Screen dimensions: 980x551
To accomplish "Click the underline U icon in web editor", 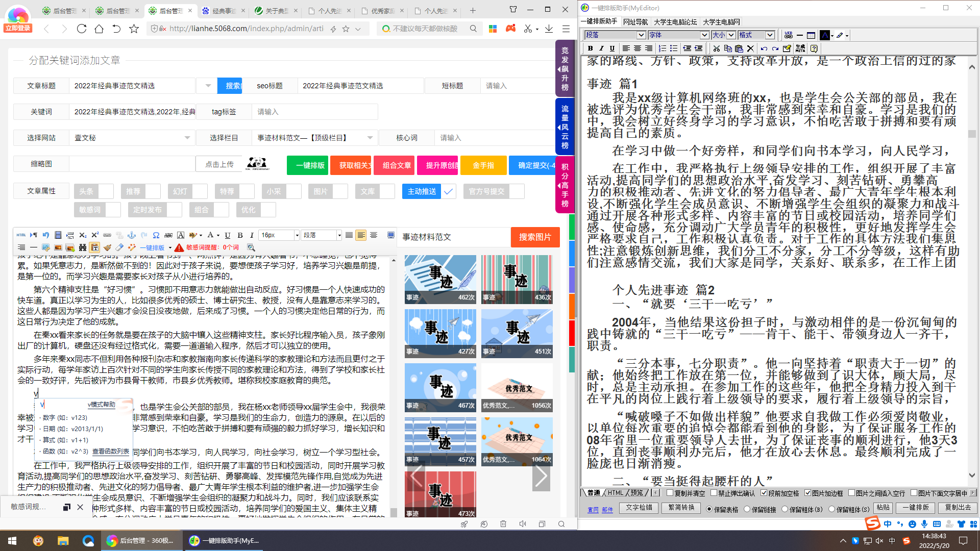I will pos(228,235).
